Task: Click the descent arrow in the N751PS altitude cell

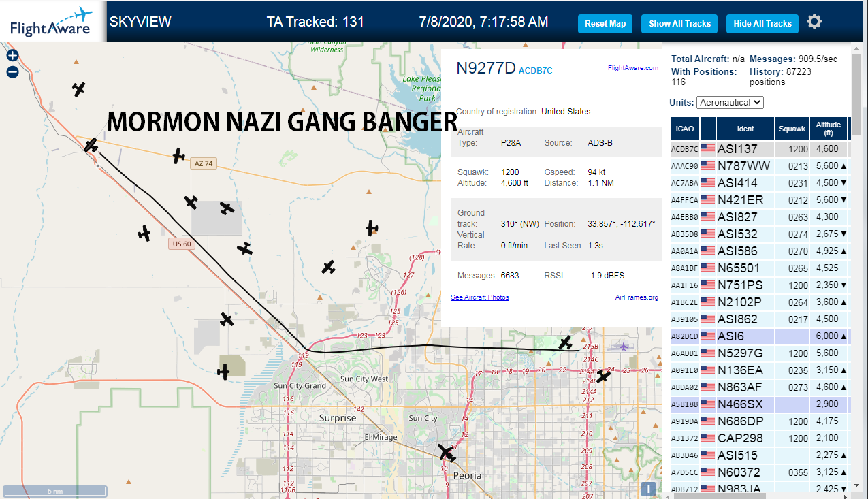Action: [843, 285]
